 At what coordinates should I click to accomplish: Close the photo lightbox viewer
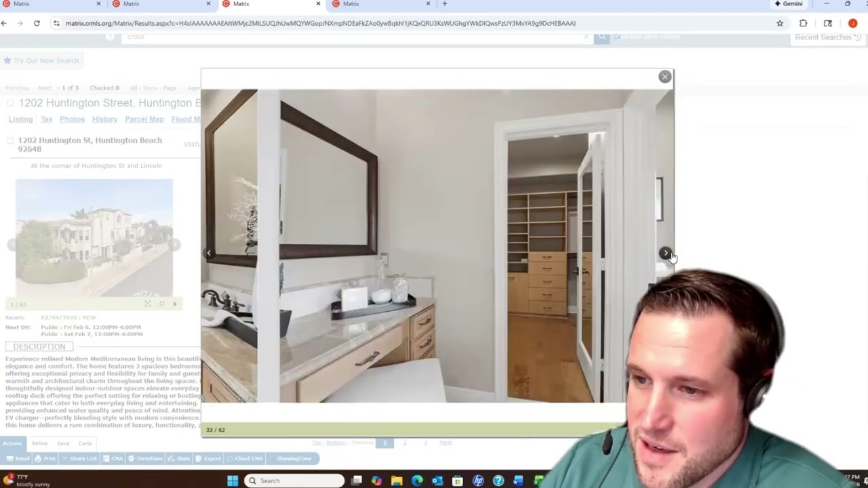coord(665,77)
